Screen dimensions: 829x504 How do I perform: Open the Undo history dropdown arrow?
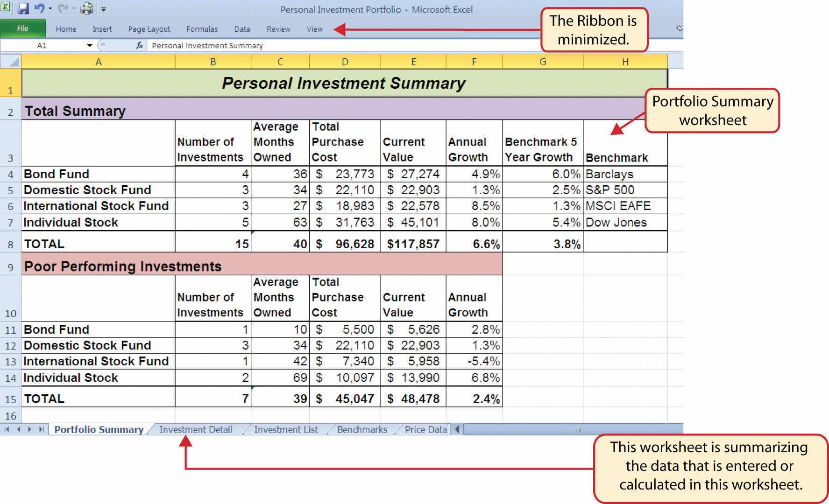click(x=50, y=9)
